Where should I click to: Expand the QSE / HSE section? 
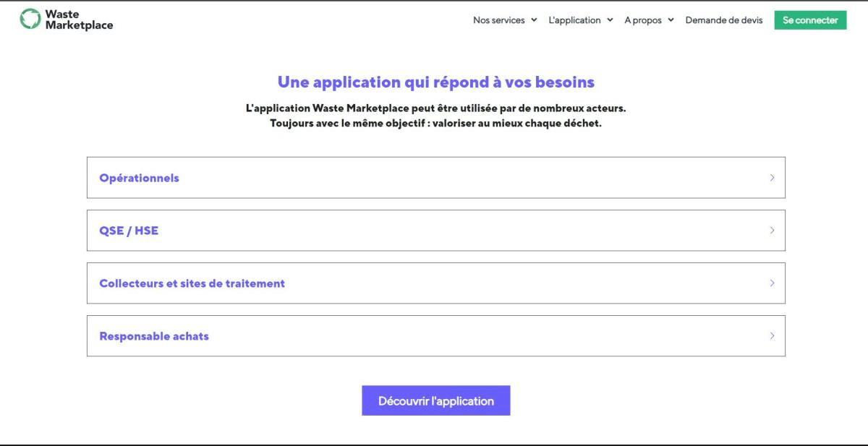434,230
